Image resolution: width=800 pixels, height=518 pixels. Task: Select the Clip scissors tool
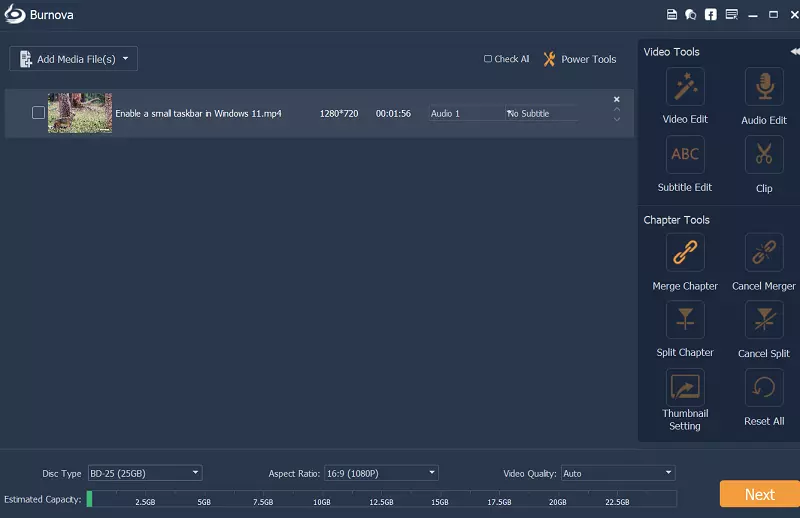point(764,154)
